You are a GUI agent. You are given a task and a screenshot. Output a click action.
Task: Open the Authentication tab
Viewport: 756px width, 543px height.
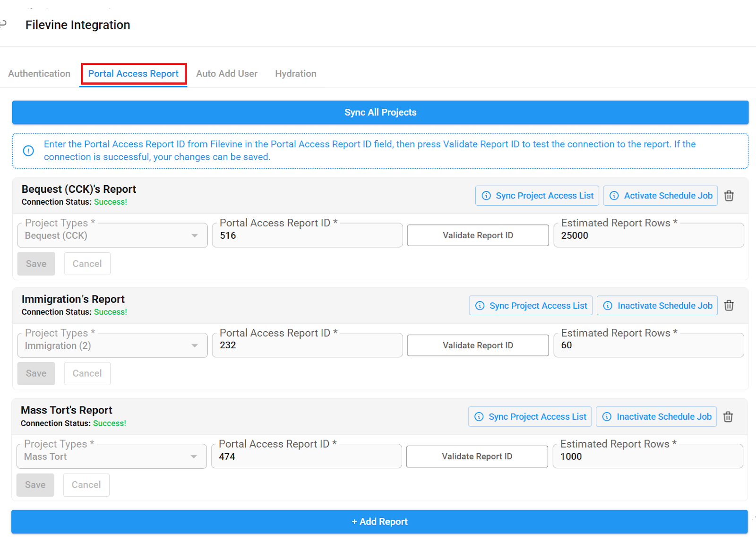click(39, 74)
